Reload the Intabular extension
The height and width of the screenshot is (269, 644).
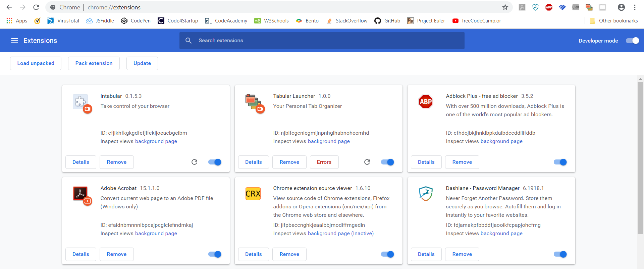[x=194, y=162]
